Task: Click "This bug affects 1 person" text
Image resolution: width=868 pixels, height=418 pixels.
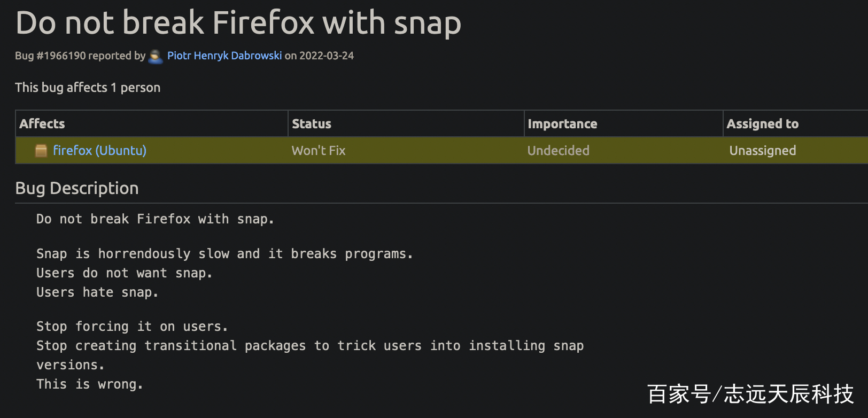Action: 88,88
